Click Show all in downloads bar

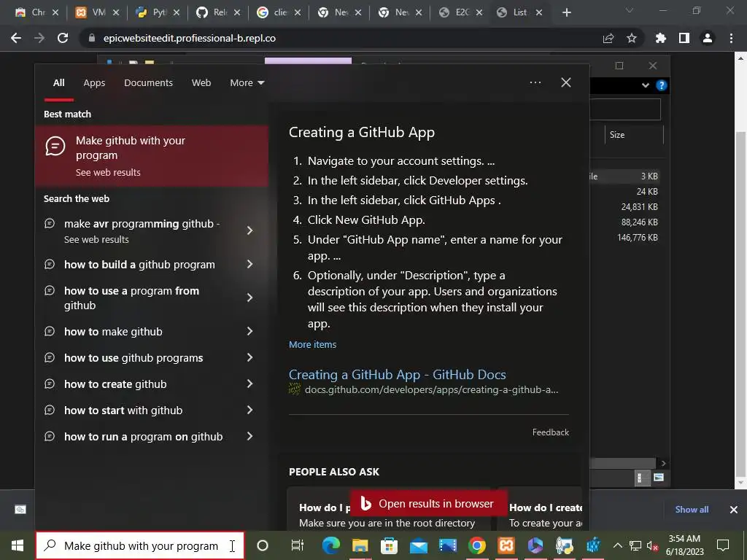692,510
